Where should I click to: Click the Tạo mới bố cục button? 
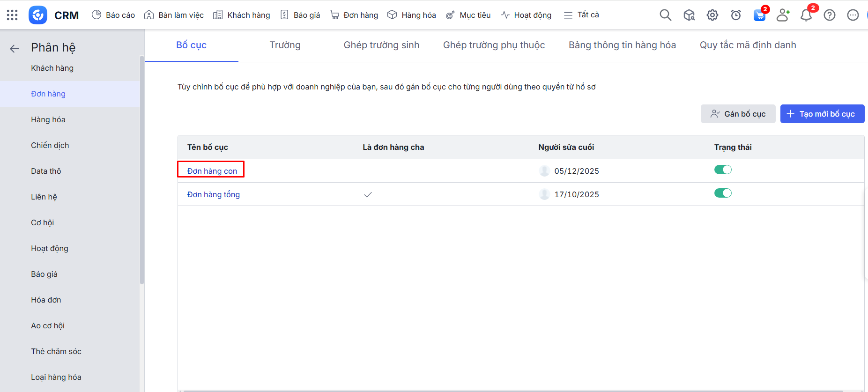coord(822,114)
